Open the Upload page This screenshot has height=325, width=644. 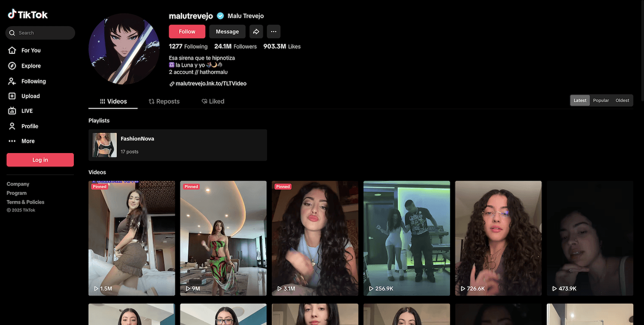click(30, 96)
